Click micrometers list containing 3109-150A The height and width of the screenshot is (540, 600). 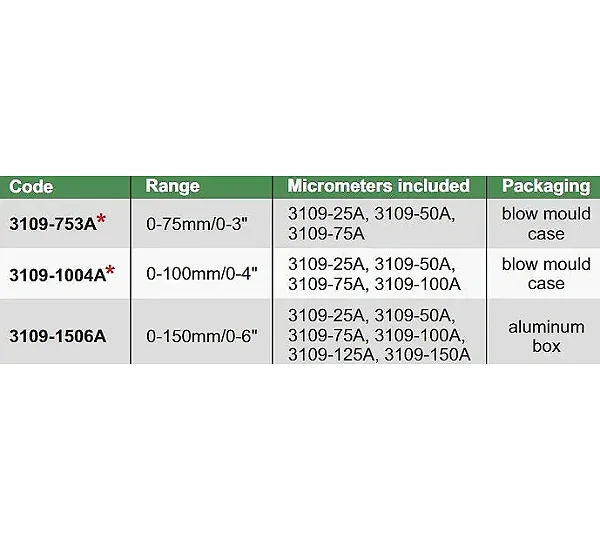(379, 335)
